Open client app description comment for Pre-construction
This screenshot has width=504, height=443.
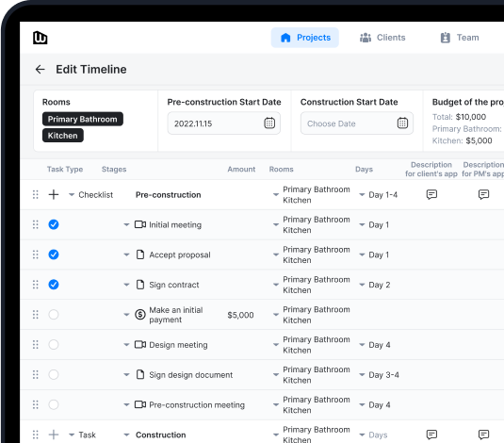tap(431, 194)
